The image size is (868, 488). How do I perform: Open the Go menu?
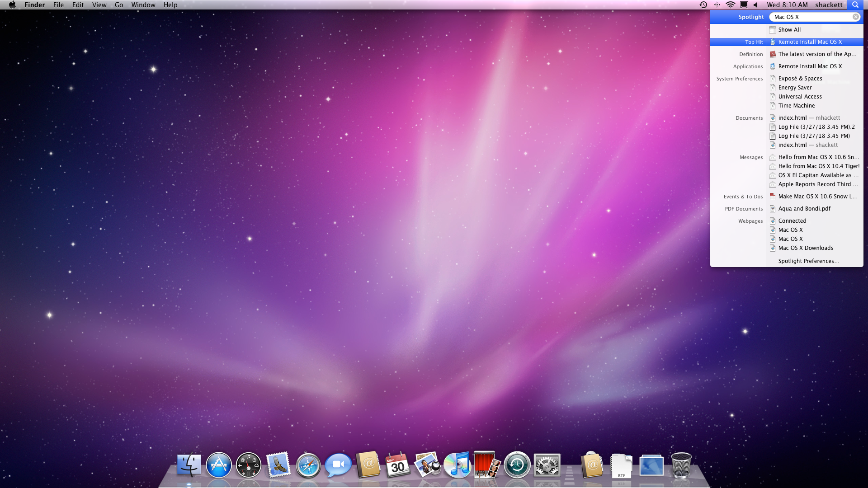119,5
